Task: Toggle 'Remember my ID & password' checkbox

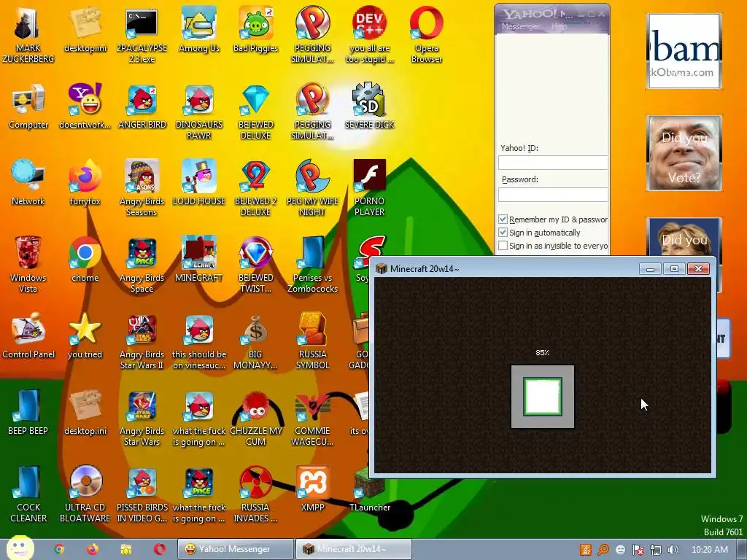Action: 503,219
